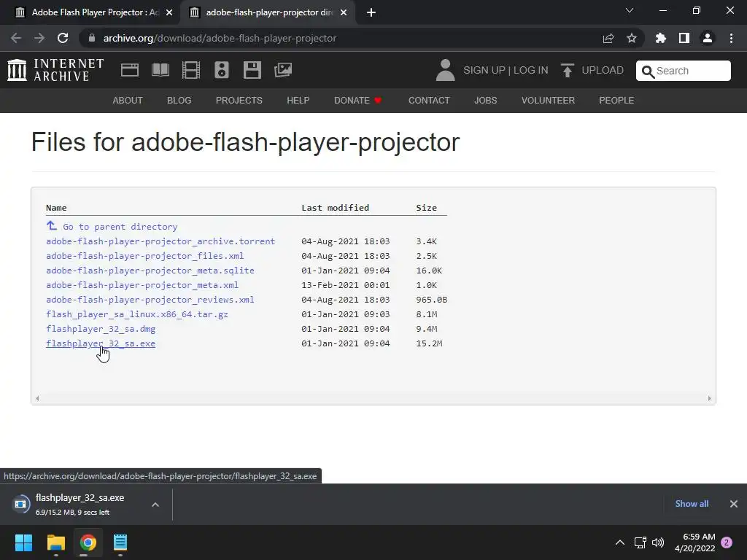Image resolution: width=747 pixels, height=560 pixels.
Task: Open Windows Start button
Action: [23, 542]
